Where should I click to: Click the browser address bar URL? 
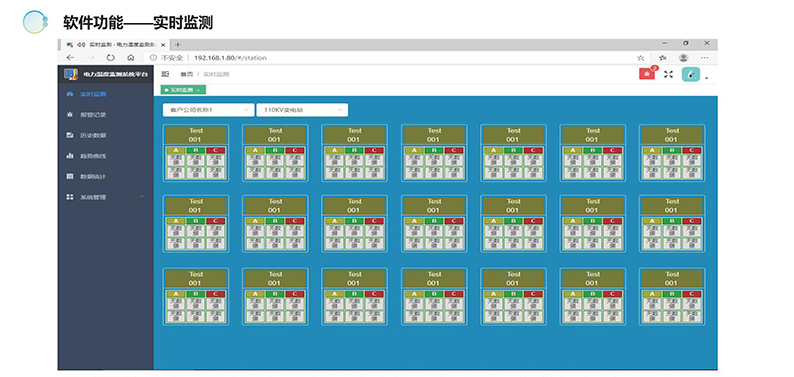[230, 58]
